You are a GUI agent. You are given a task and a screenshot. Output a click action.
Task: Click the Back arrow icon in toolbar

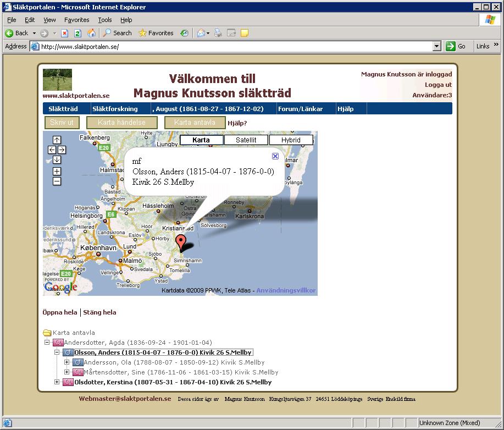(9, 33)
